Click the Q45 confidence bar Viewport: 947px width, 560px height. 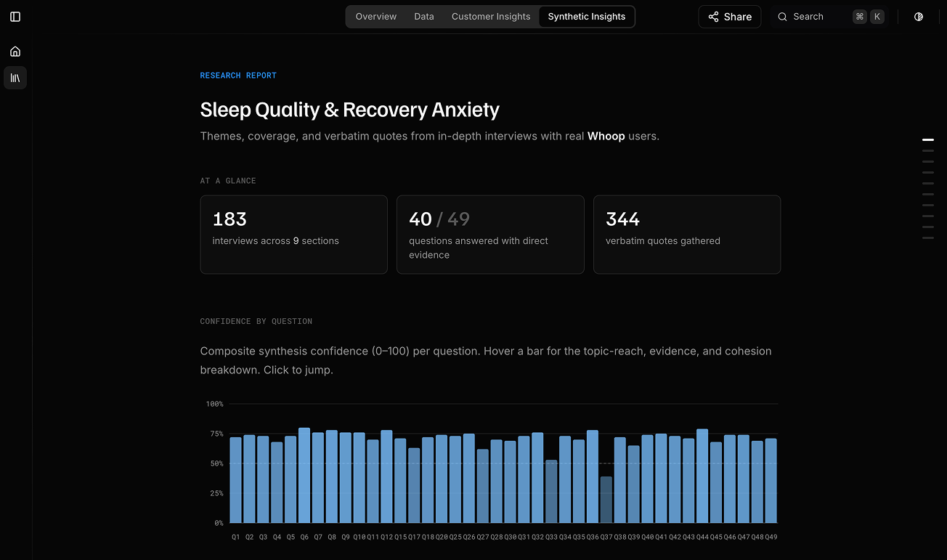(716, 482)
